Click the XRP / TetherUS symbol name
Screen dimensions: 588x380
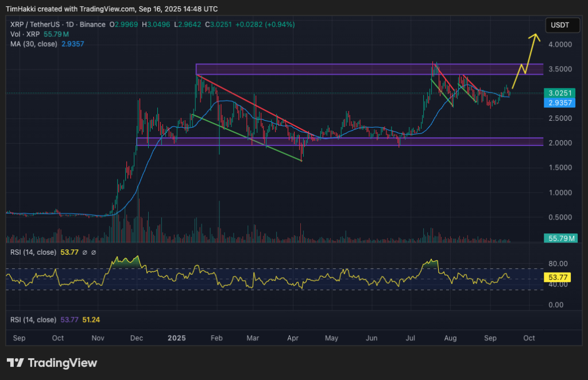click(34, 24)
